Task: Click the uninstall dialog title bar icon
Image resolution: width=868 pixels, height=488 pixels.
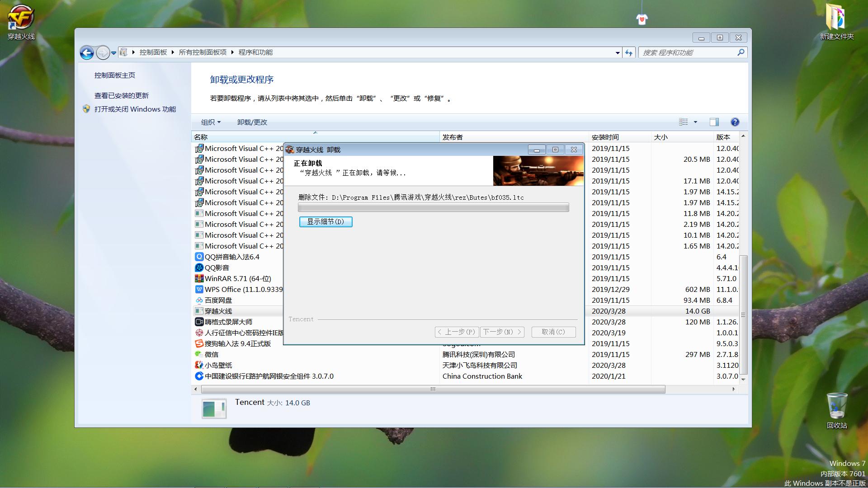Action: coord(290,150)
